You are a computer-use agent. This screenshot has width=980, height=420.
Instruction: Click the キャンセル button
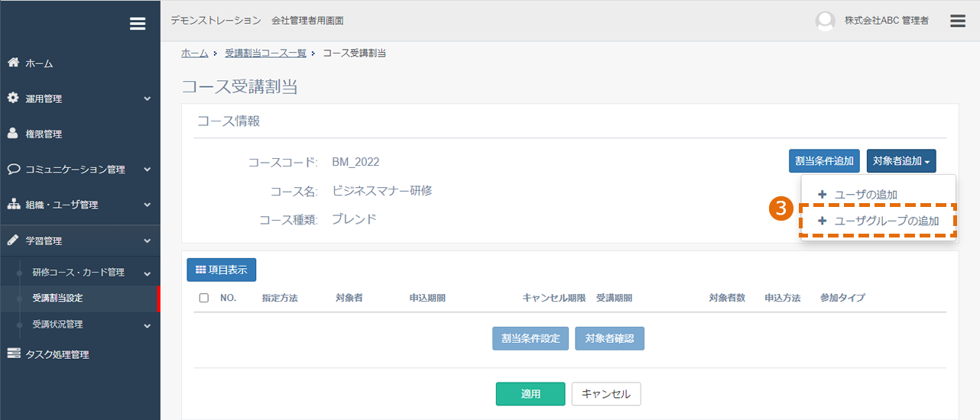(606, 394)
